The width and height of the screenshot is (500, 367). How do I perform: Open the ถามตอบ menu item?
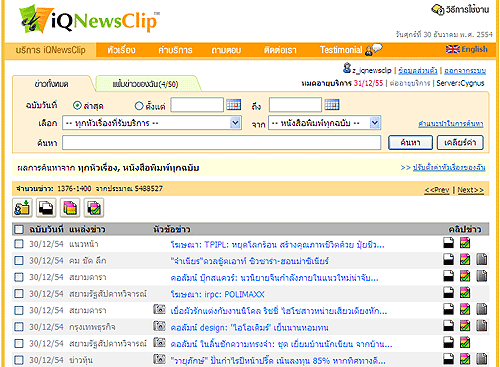coord(226,50)
